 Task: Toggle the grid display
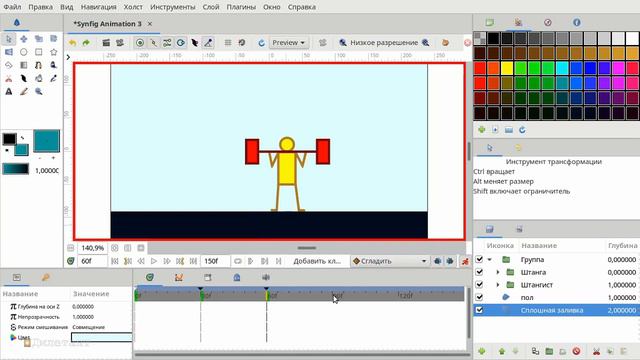tap(228, 42)
